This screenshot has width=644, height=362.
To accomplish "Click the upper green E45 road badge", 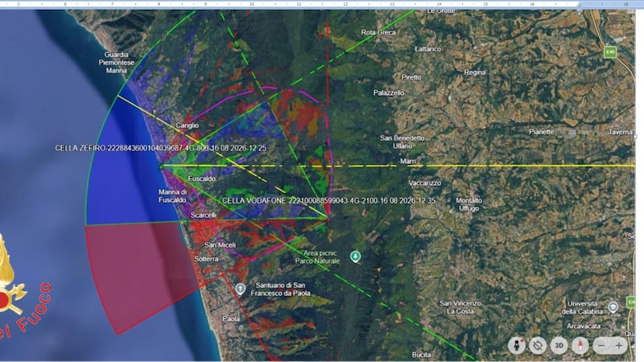I will [x=610, y=52].
